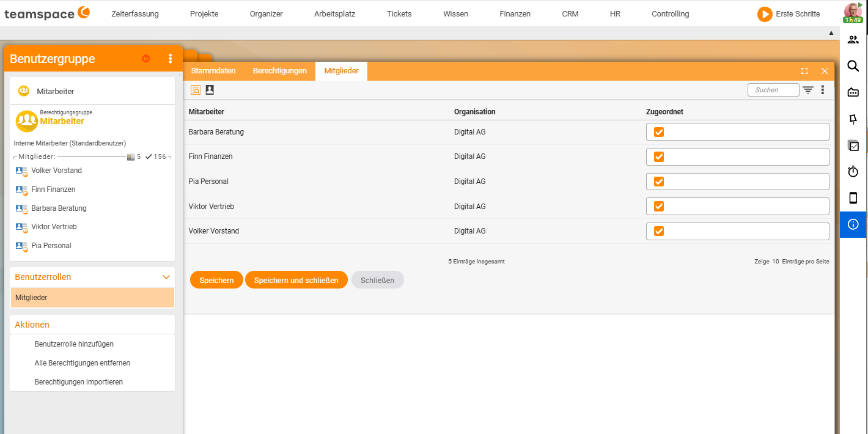Image resolution: width=868 pixels, height=434 pixels.
Task: Click the contact card icon beside Volker Vorstand
Action: click(x=22, y=171)
